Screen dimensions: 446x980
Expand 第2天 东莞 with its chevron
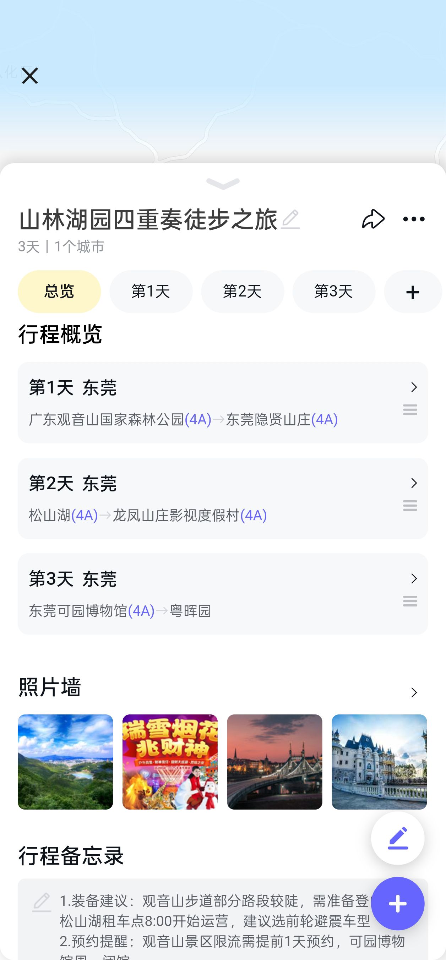414,483
